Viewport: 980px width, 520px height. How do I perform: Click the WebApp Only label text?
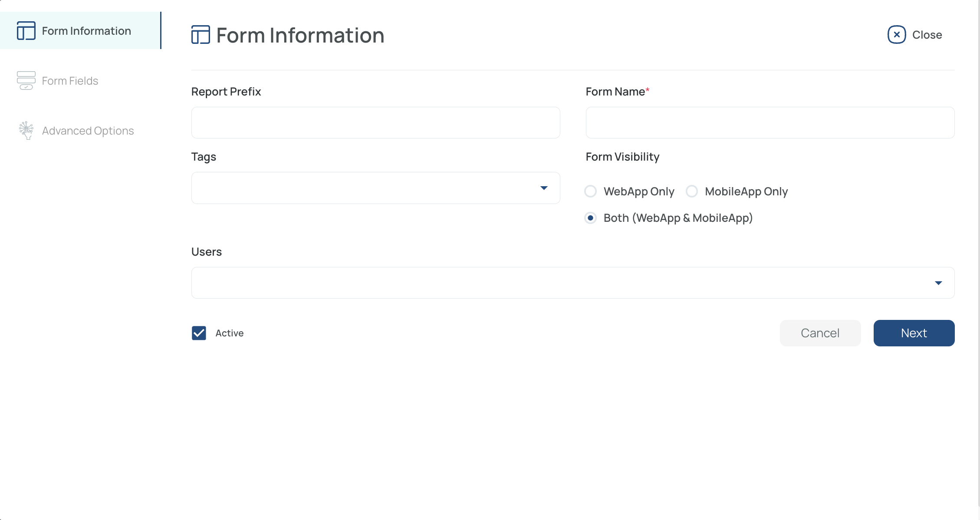[639, 191]
